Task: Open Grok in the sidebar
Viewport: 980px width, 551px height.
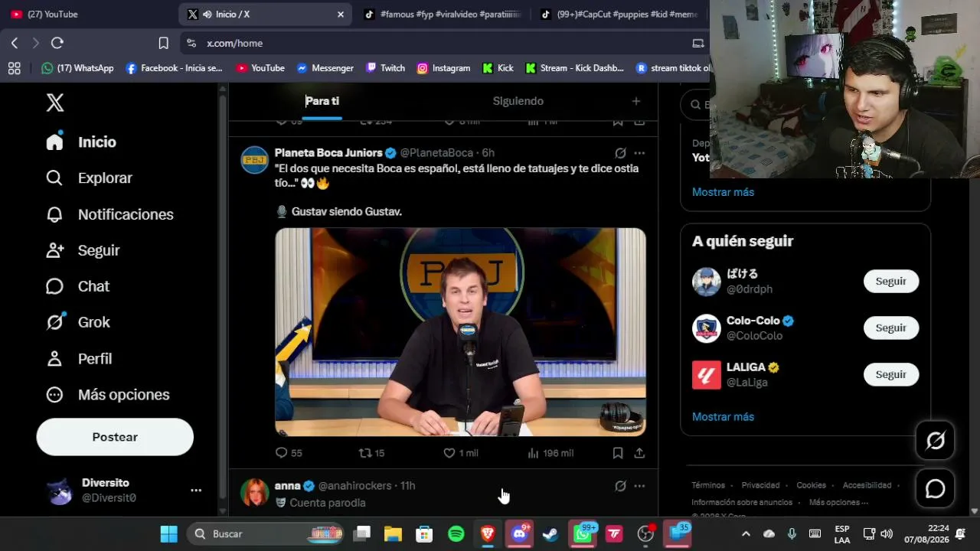Action: point(77,322)
